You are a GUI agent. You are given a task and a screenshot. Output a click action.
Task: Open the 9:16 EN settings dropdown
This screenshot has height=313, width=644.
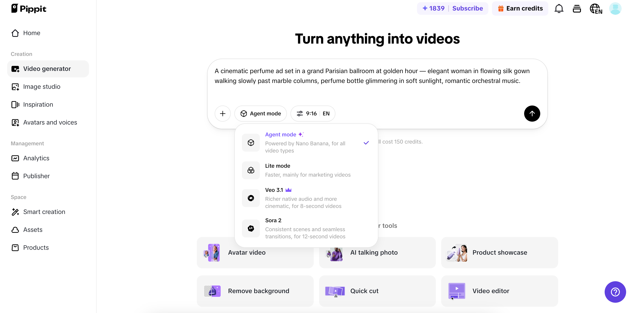click(313, 114)
